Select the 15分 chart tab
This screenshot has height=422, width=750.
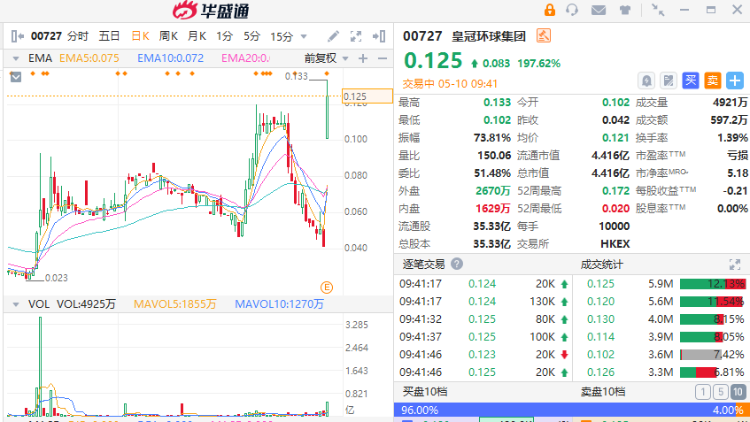point(281,36)
